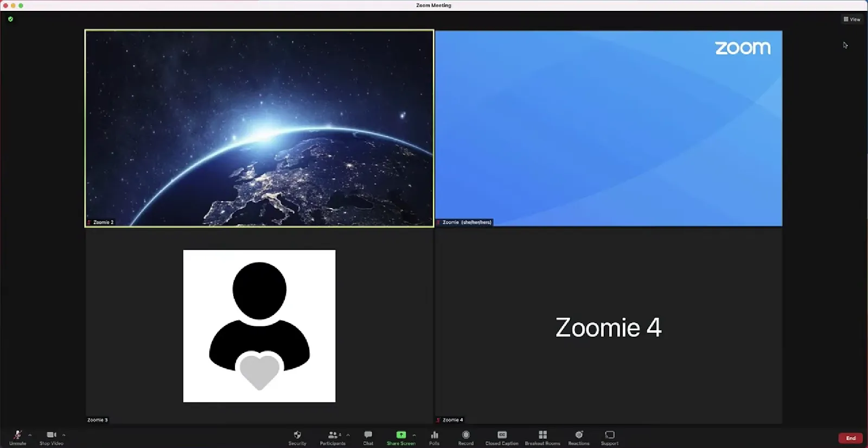
Task: Open Closed Caption settings
Action: [x=502, y=438]
